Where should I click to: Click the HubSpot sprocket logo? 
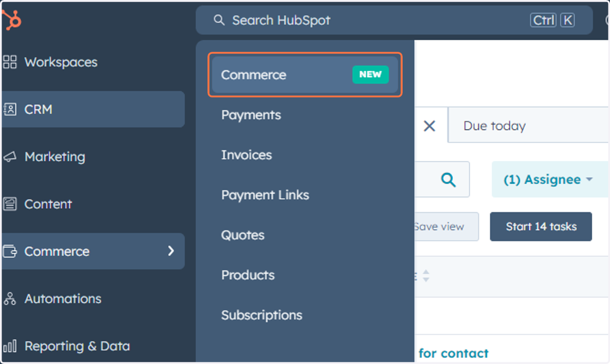coord(11,20)
